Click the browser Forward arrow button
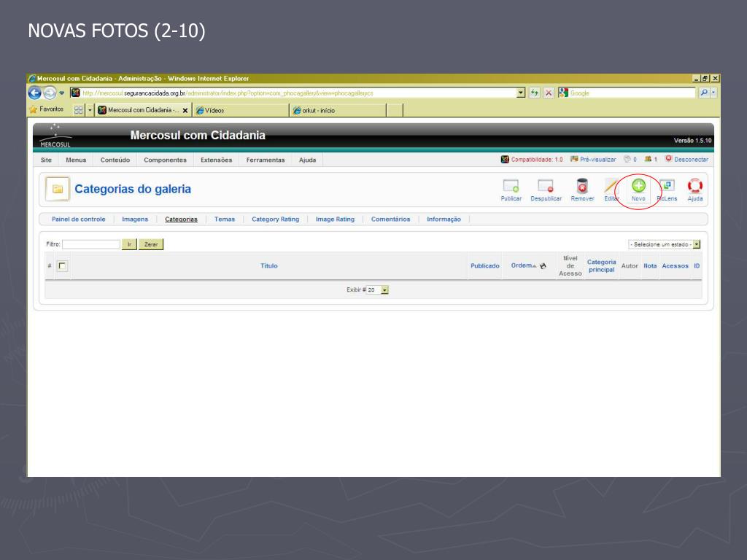The height and width of the screenshot is (560, 747). point(50,93)
